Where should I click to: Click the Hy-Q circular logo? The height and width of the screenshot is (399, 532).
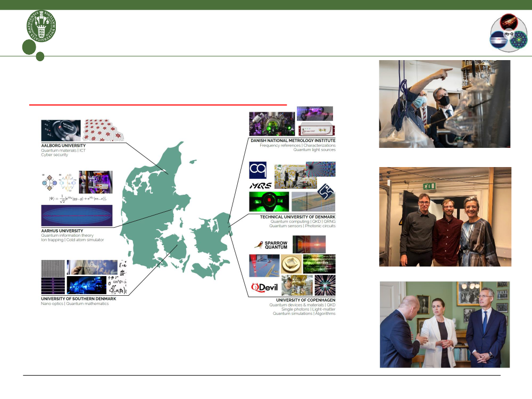pos(509,33)
